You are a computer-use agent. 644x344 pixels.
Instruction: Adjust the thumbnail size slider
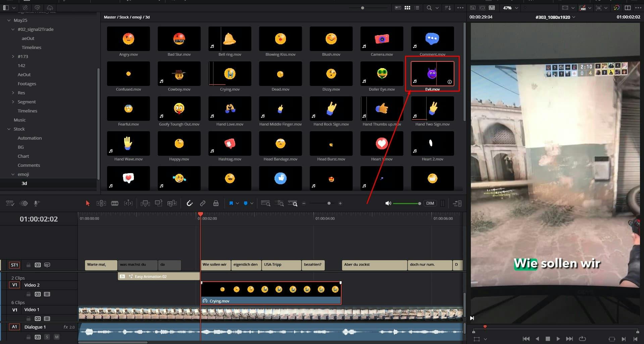[x=362, y=8]
